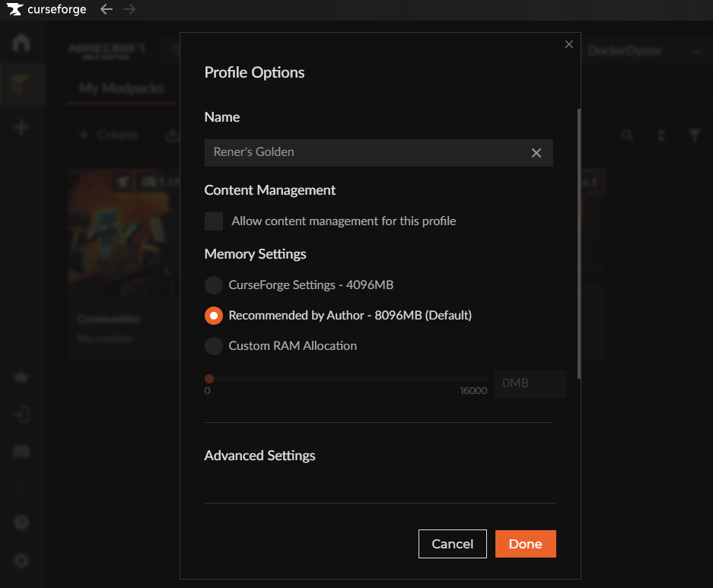Open the Home icon in sidebar
The height and width of the screenshot is (588, 713).
coord(21,43)
